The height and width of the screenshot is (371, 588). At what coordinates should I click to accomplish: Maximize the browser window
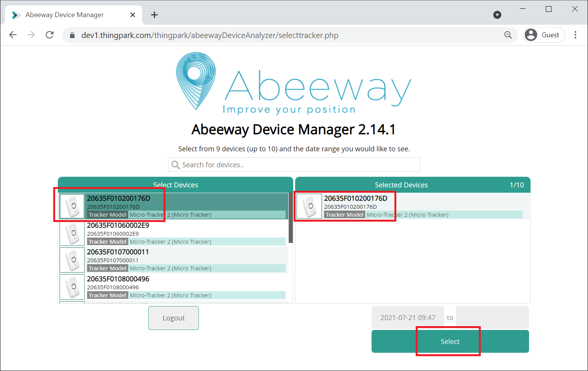[548, 9]
